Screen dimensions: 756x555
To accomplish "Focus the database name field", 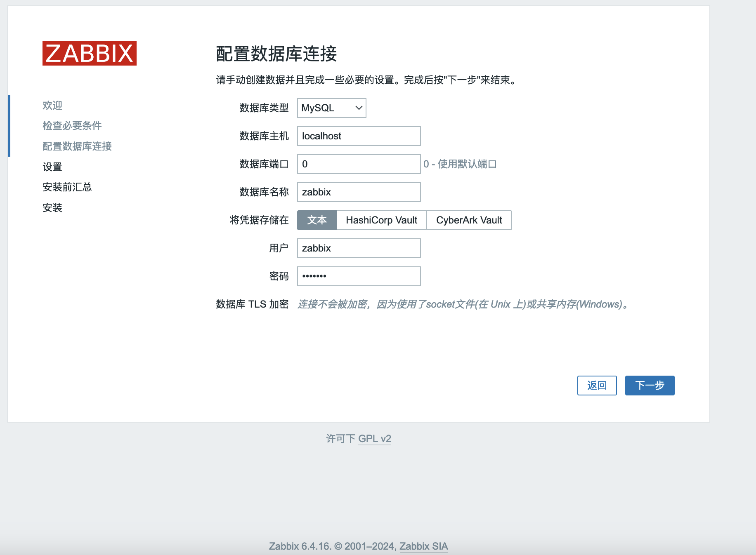I will [359, 192].
